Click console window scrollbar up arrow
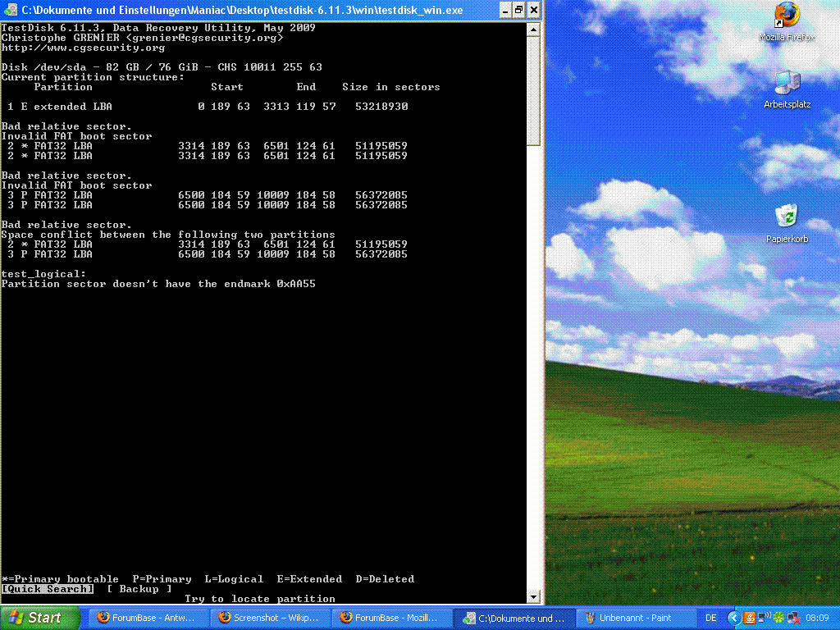Screen dimensions: 840x630 coord(533,30)
